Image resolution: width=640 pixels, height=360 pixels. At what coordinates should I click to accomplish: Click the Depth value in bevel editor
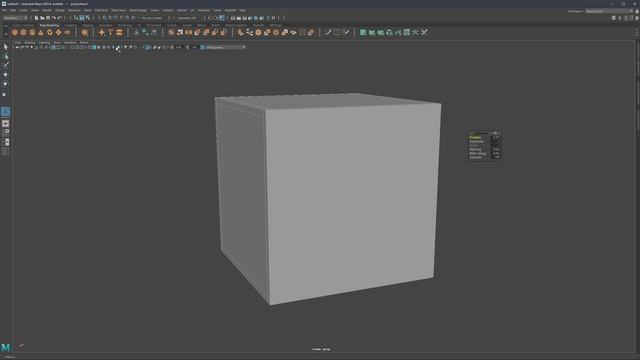coord(496,145)
